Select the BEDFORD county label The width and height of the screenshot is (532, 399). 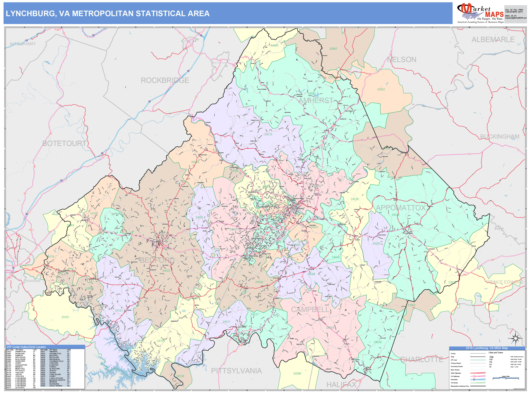click(157, 260)
